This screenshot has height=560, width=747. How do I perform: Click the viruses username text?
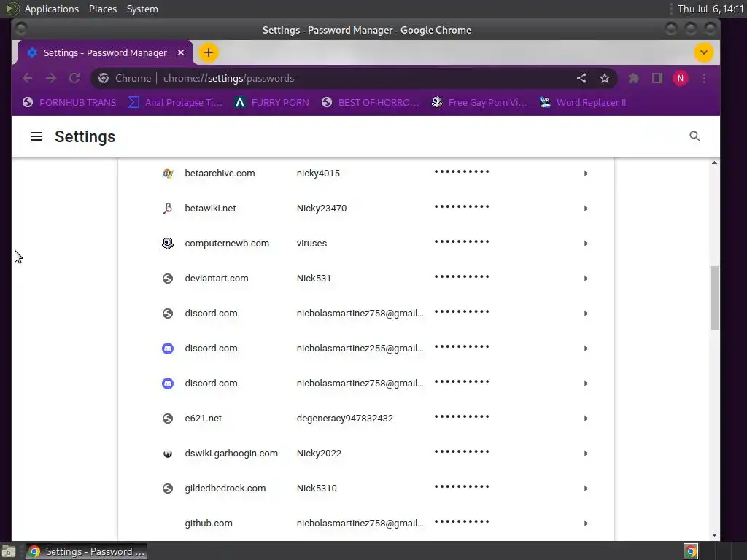[311, 244]
